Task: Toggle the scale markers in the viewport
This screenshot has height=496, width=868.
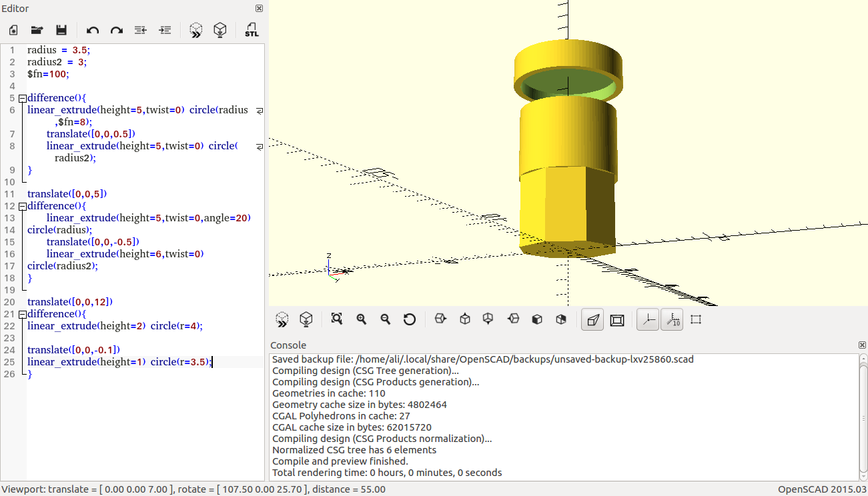Action: pyautogui.click(x=671, y=319)
